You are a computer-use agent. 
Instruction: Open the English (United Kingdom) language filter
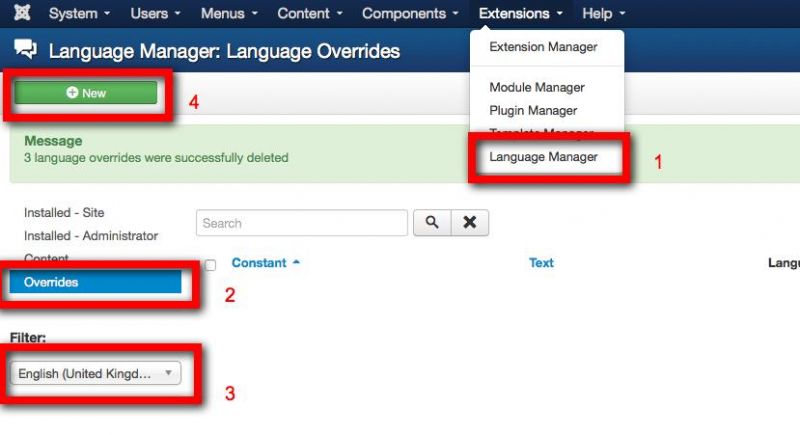95,373
